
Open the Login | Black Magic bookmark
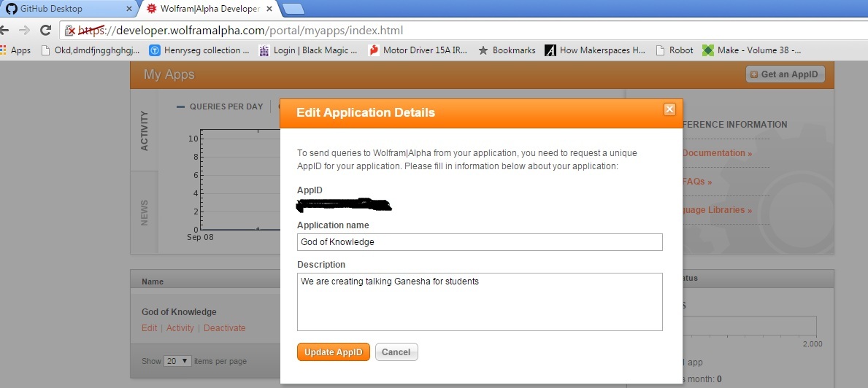308,50
